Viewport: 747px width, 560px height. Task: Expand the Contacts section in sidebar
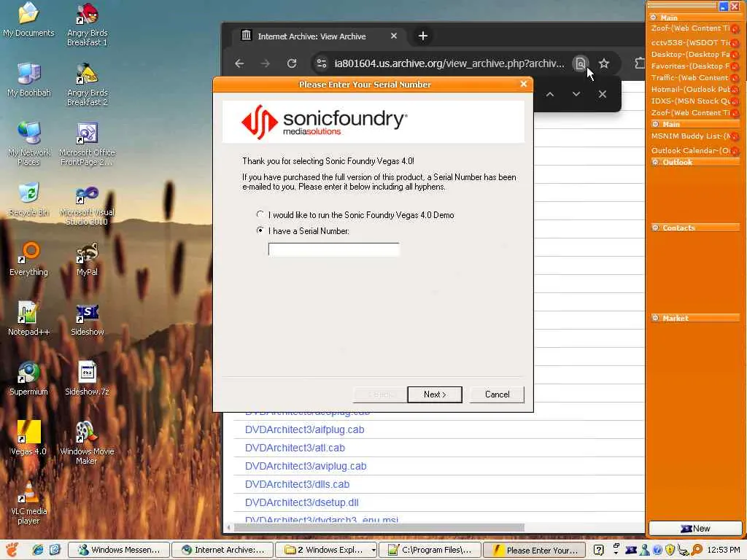656,227
